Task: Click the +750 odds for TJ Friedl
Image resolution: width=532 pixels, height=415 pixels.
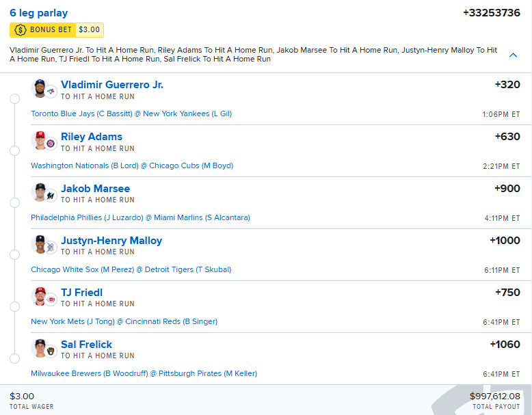Action: tap(507, 292)
